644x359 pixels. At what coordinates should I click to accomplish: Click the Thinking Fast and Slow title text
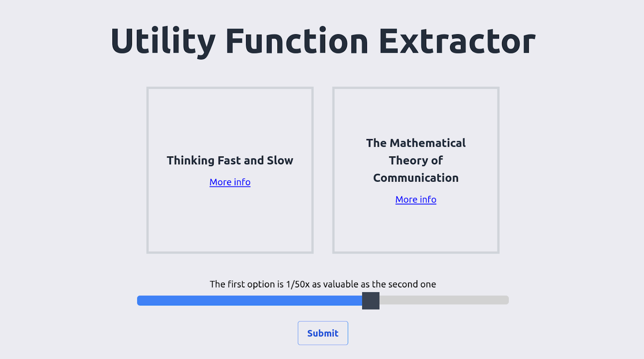coord(230,160)
